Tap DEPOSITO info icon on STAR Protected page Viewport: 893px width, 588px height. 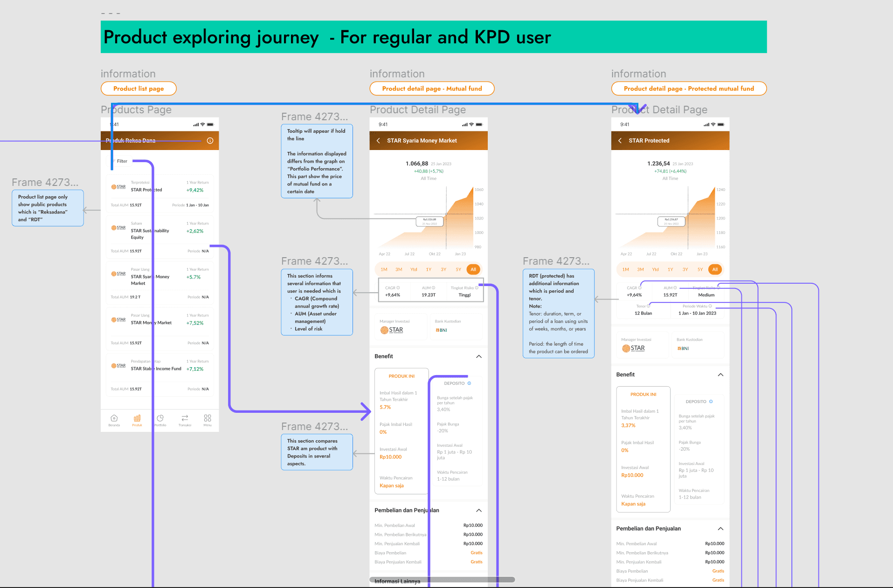point(711,402)
